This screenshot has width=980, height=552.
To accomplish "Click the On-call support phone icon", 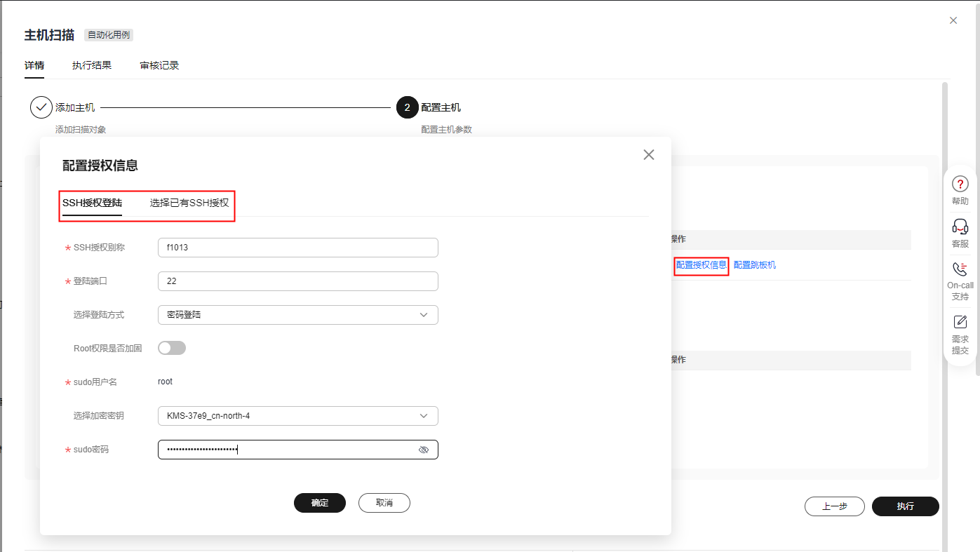I will coord(960,269).
